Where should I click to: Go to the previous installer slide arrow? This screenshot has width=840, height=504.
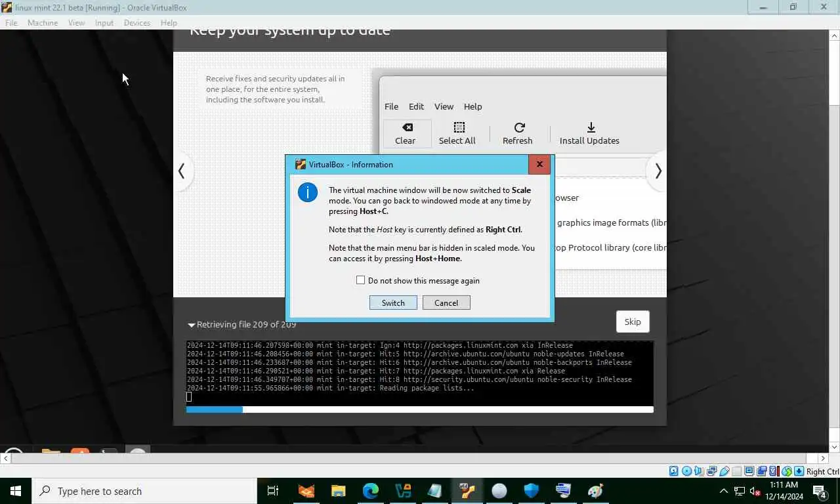pos(182,171)
